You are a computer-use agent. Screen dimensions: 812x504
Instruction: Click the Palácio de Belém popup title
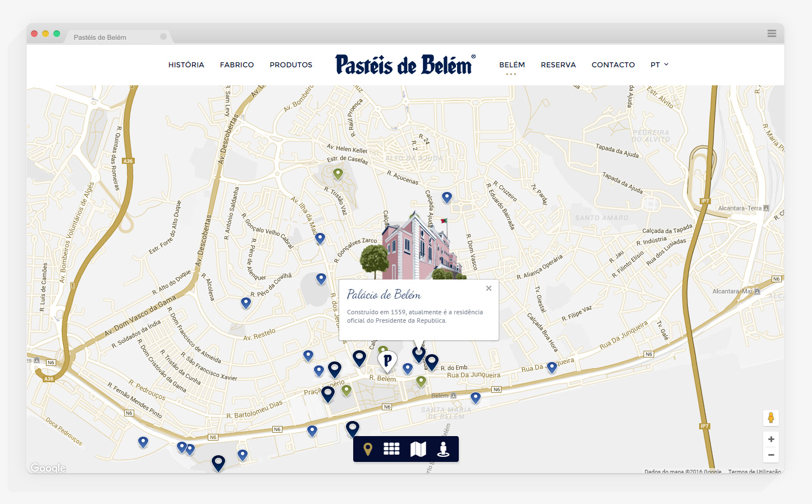[x=384, y=295]
